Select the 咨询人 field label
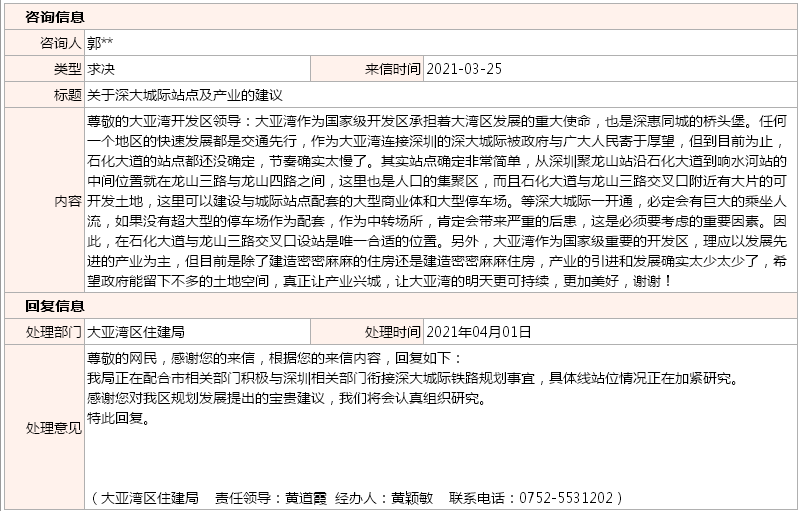 point(60,44)
